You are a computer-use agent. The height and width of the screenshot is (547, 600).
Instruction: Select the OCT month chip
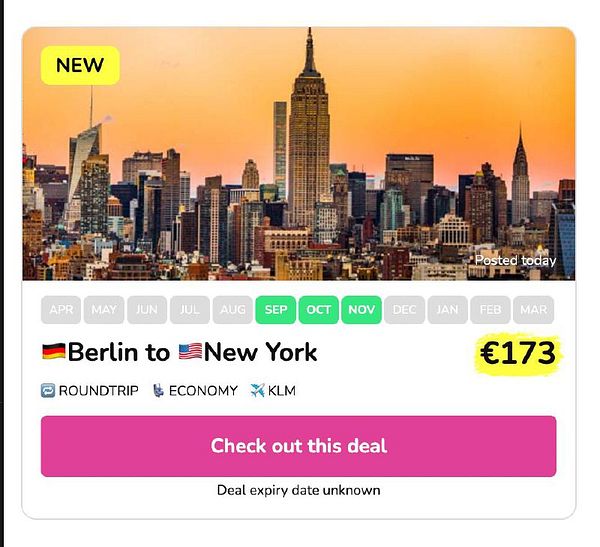click(318, 310)
